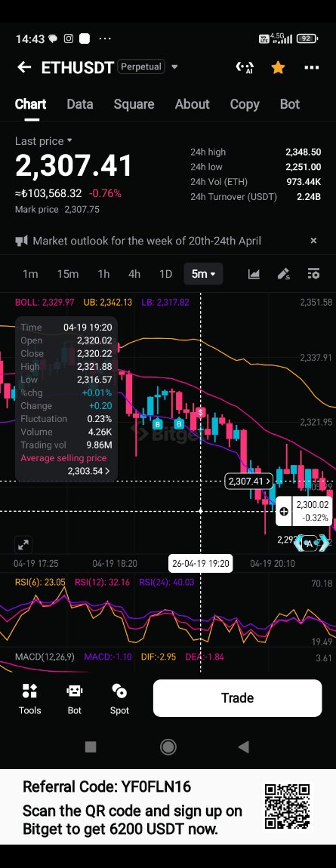Image resolution: width=336 pixels, height=868 pixels.
Task: Select the 1h timeframe
Action: click(x=103, y=274)
